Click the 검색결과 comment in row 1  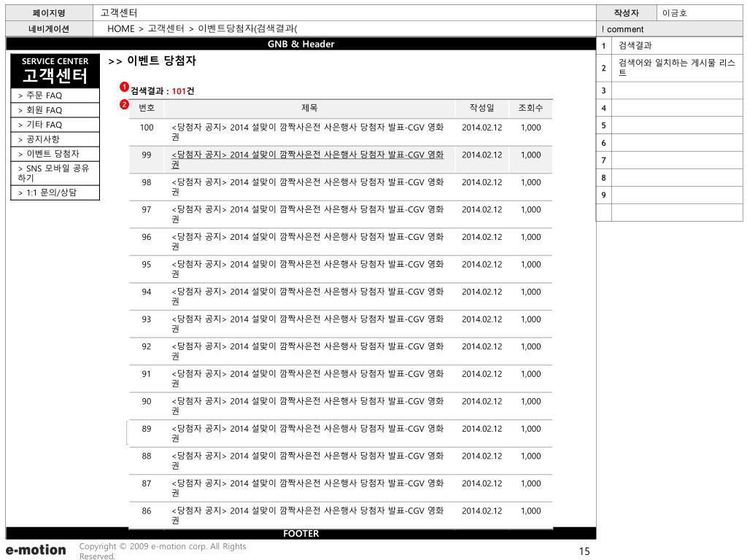click(635, 46)
